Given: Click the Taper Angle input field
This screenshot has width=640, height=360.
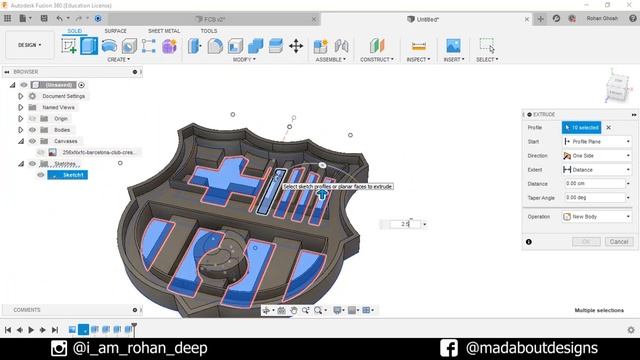Looking at the screenshot, I should pyautogui.click(x=594, y=198).
